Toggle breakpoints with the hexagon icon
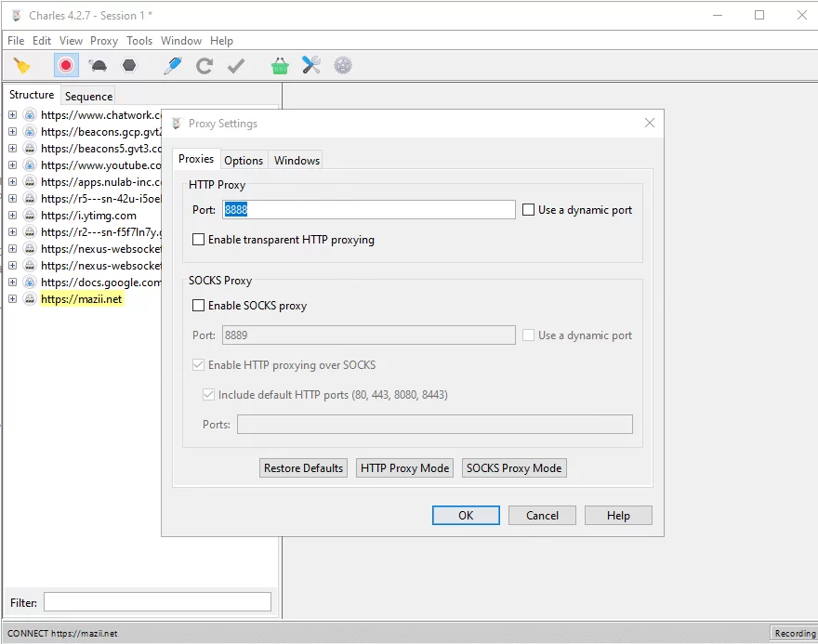The width and height of the screenshot is (818, 644). point(129,65)
